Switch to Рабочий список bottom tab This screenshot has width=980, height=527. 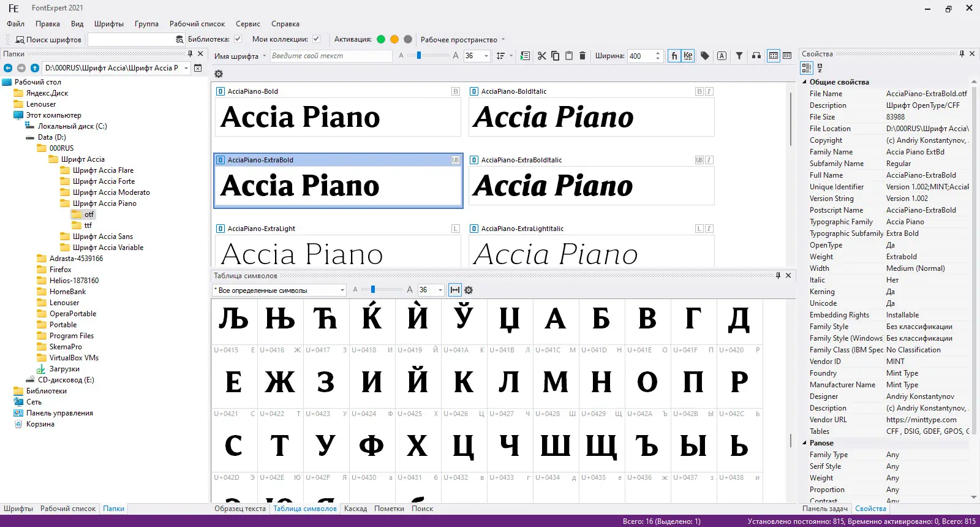(68, 509)
